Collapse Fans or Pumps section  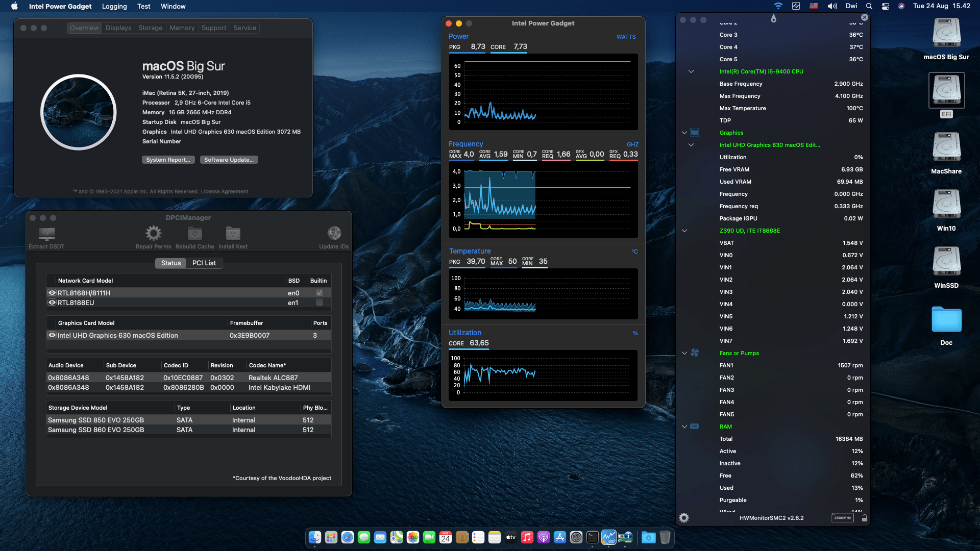point(684,353)
